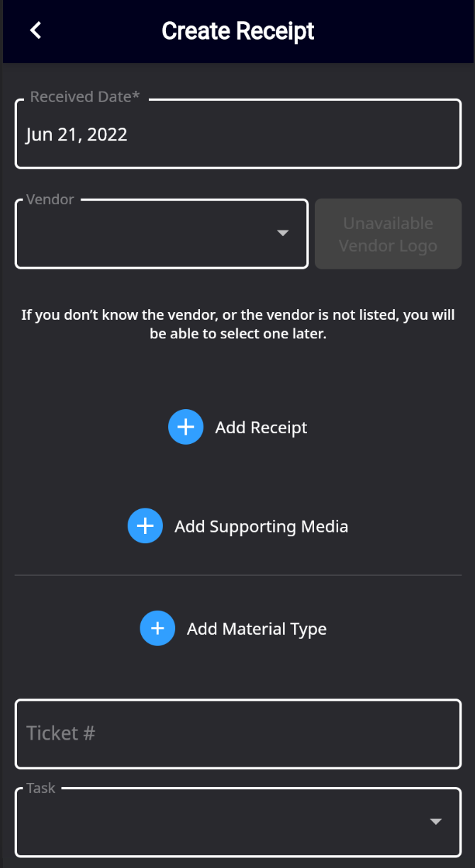
Task: Tap the blue plus beside Add Receipt
Action: (x=186, y=427)
